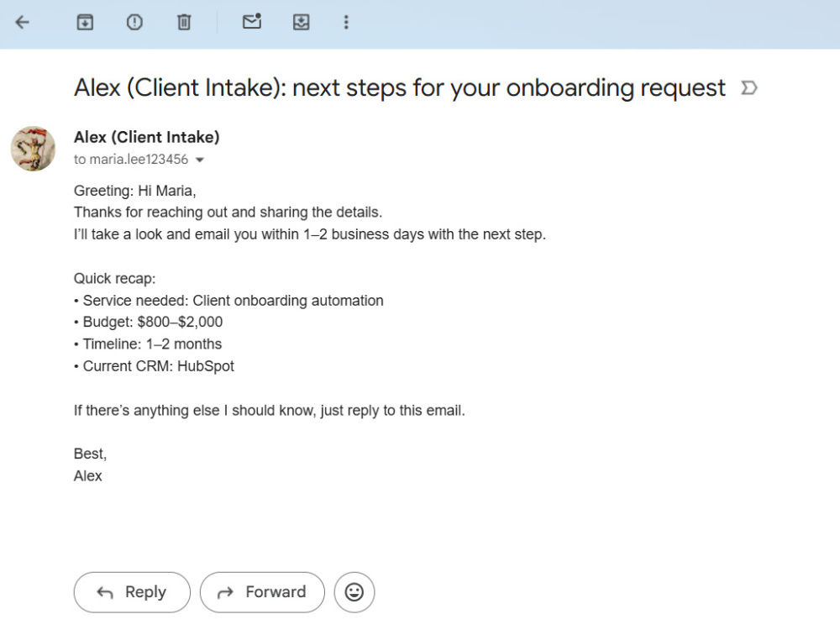
Task: Click the Reply button
Action: tap(132, 592)
